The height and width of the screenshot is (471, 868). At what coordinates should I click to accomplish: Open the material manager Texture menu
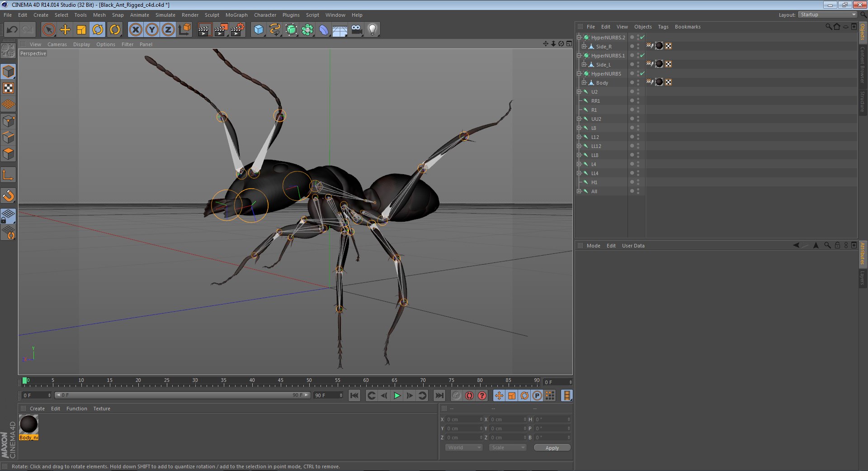pyautogui.click(x=102, y=409)
